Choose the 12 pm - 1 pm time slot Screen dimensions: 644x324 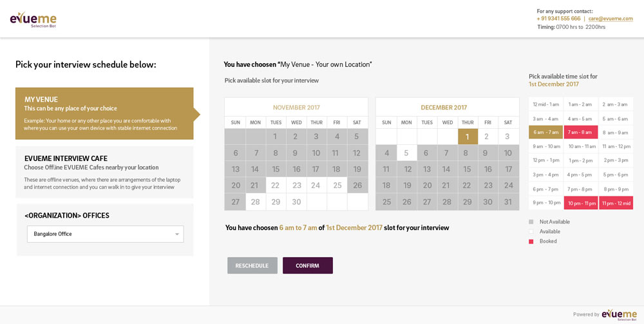(546, 160)
